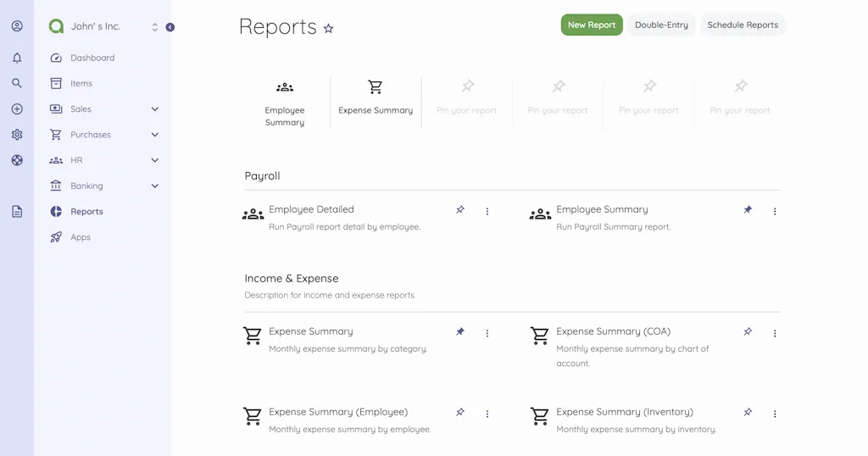The height and width of the screenshot is (456, 868).
Task: Collapse the sidebar with the arrow icon
Action: 170,27
